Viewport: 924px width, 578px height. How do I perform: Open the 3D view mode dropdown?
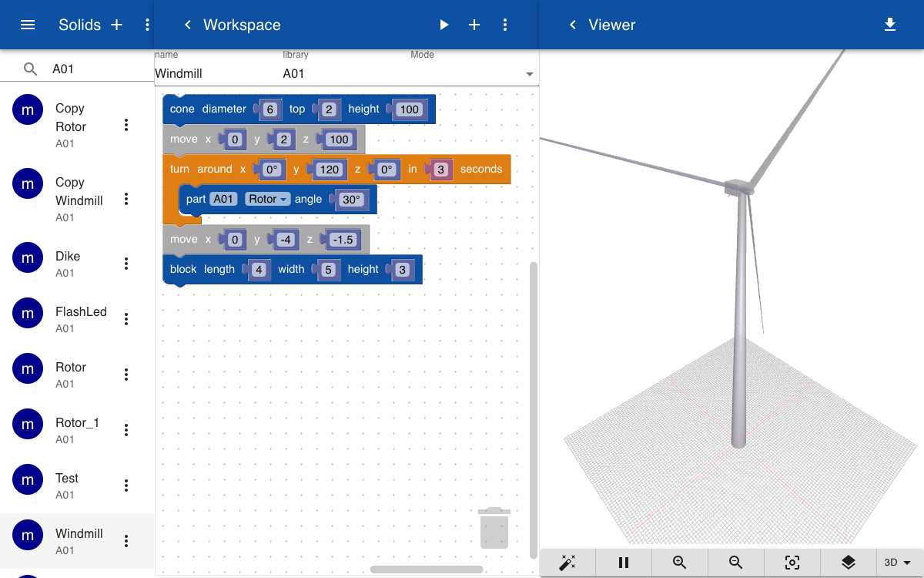(901, 563)
